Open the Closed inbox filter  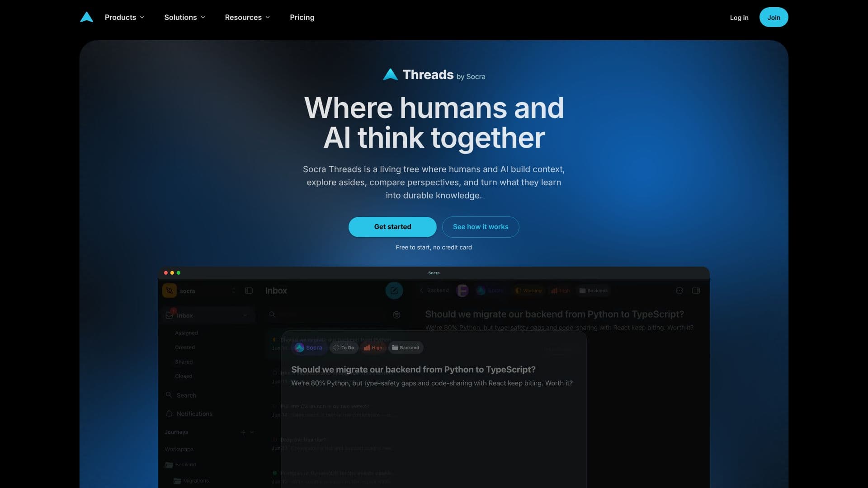(184, 376)
